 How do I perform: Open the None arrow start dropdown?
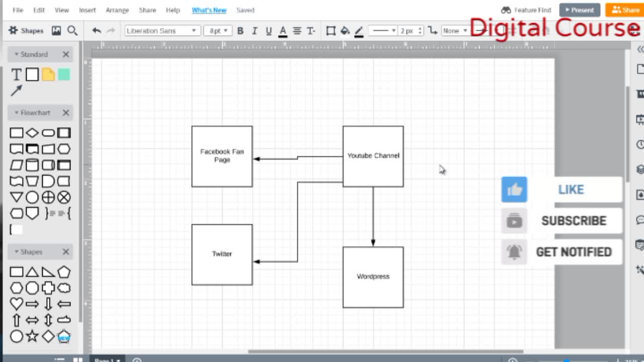tap(455, 31)
